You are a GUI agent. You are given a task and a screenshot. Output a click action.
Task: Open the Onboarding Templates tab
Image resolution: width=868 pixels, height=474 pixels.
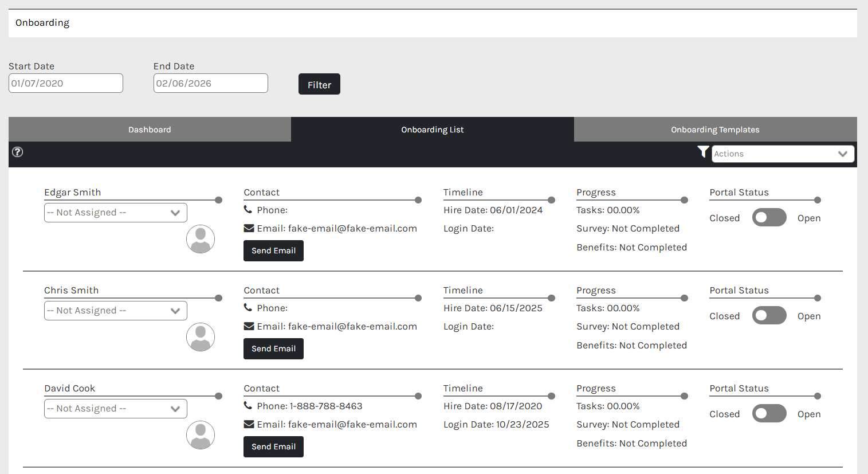click(x=715, y=130)
